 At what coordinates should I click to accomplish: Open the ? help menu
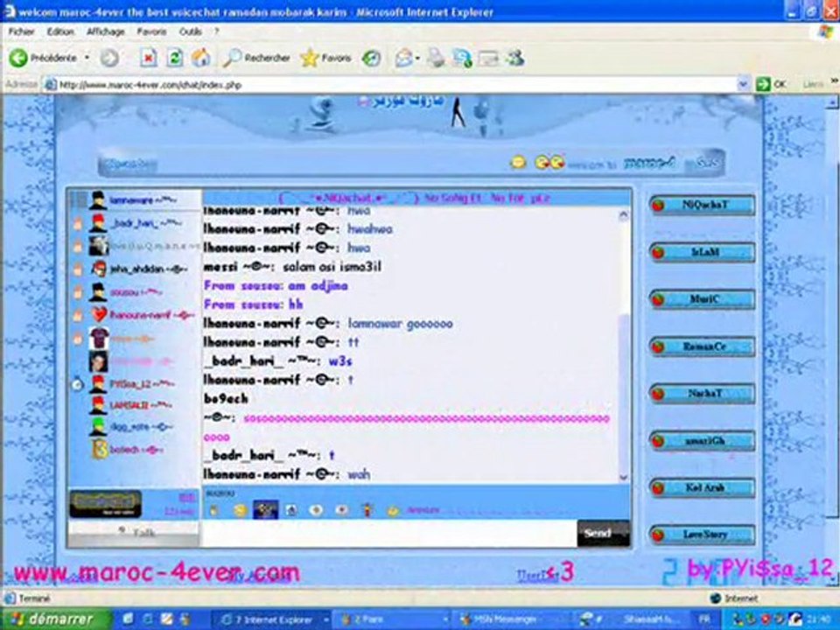coord(216,31)
